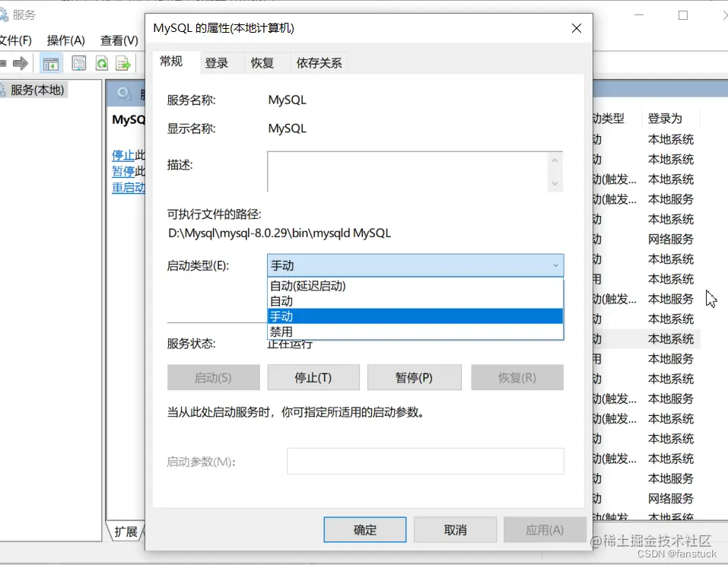
Task: Confirm settings with 确定 button
Action: [364, 530]
